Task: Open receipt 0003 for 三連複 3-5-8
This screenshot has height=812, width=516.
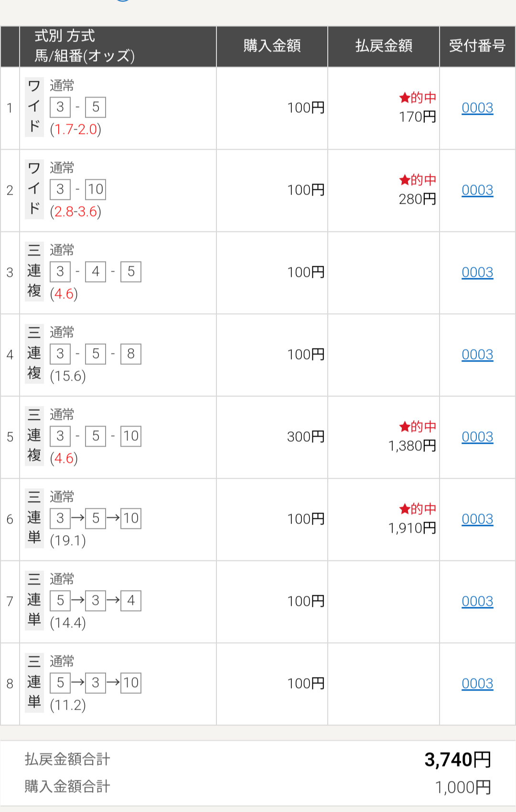Action: tap(477, 355)
